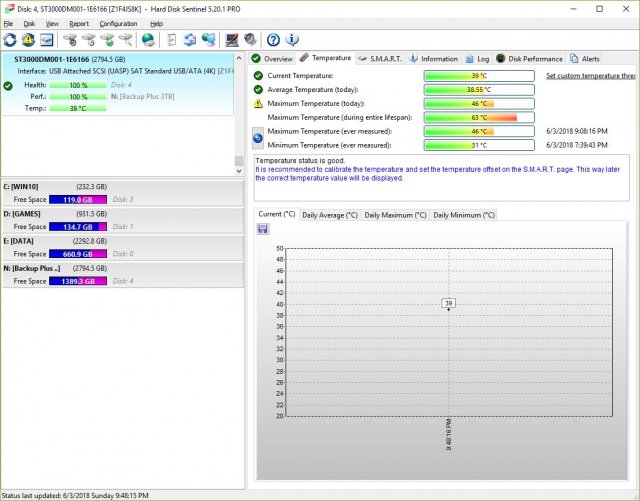
Task: Click the warning icon next to Maximum Temperature (today)
Action: coord(258,104)
